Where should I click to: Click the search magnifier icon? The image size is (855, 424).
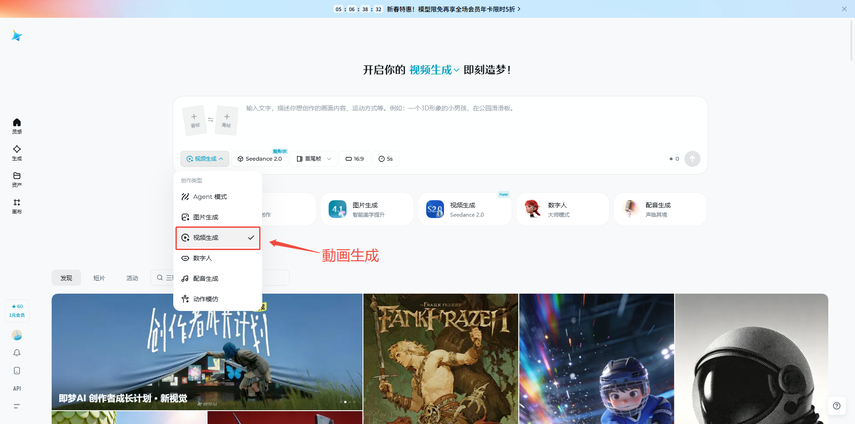pyautogui.click(x=160, y=278)
